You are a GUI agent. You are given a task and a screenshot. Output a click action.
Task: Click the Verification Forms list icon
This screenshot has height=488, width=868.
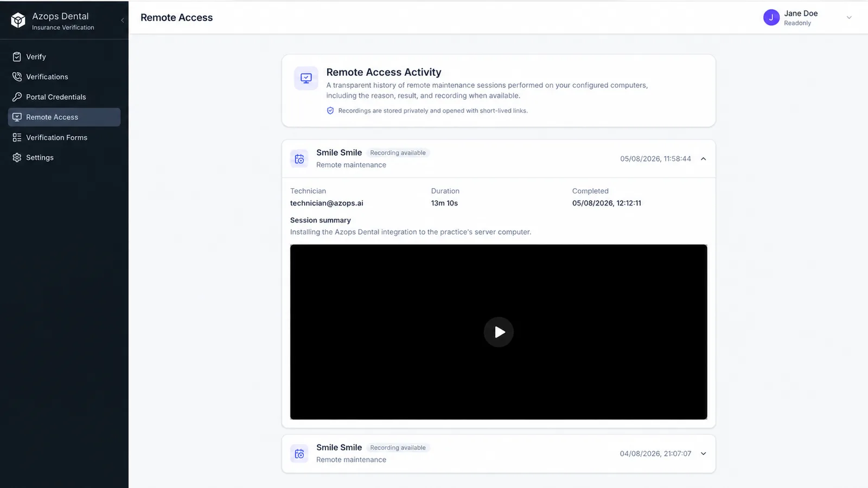coord(17,137)
